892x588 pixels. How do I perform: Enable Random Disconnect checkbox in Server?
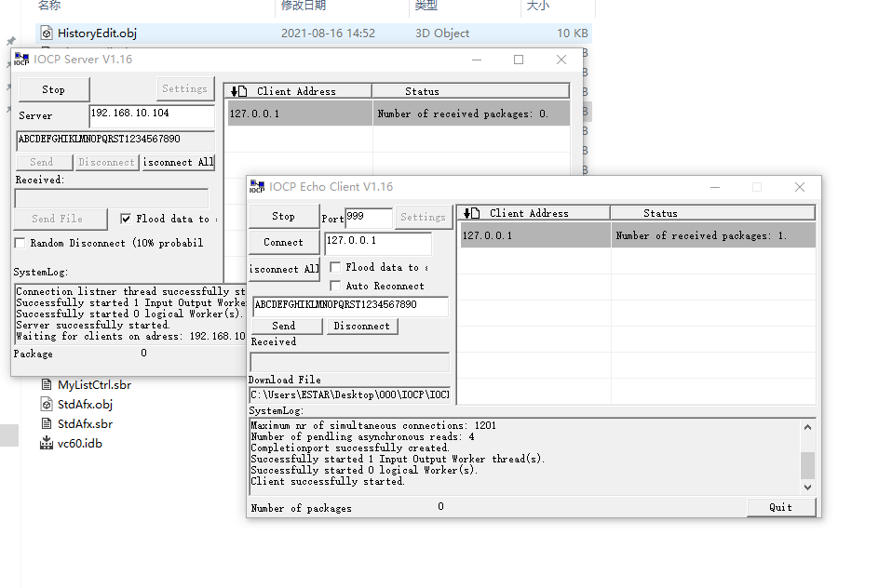[20, 244]
